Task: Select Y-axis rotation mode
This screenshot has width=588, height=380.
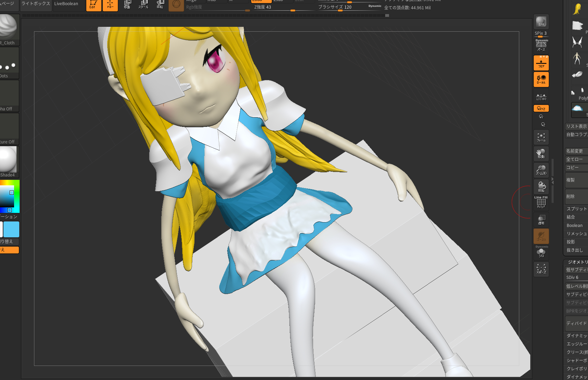Action: [541, 117]
